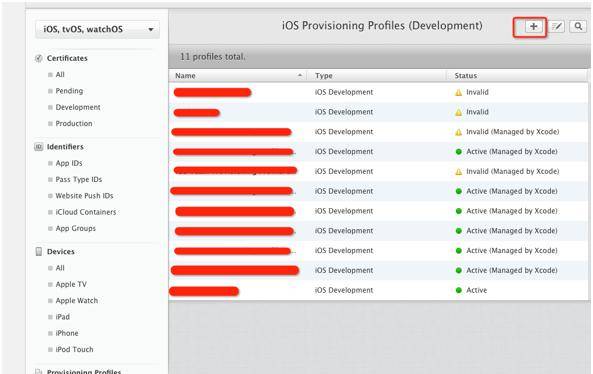Open App Groups

click(76, 228)
